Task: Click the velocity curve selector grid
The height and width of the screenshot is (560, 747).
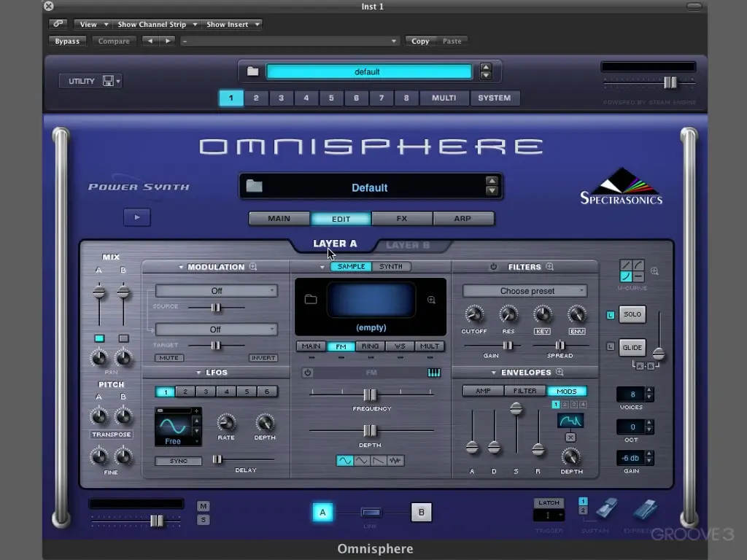Action: point(632,271)
